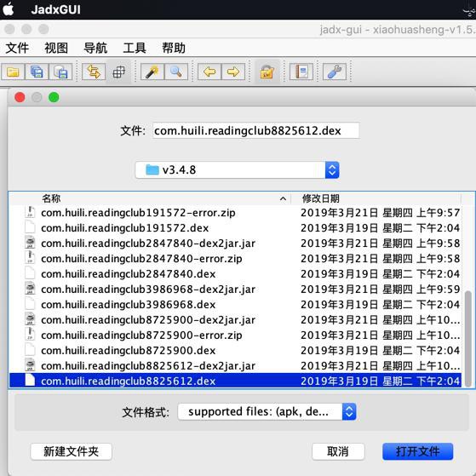The height and width of the screenshot is (476, 476).
Task: Click the 8825612-dex2jar.jar file icon
Action: click(30, 365)
